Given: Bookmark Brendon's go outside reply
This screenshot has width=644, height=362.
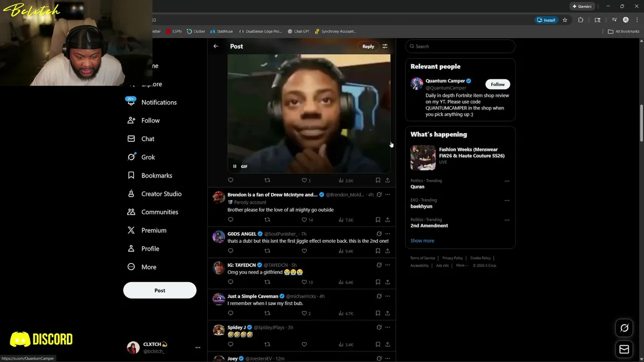Looking at the screenshot, I should [378, 220].
